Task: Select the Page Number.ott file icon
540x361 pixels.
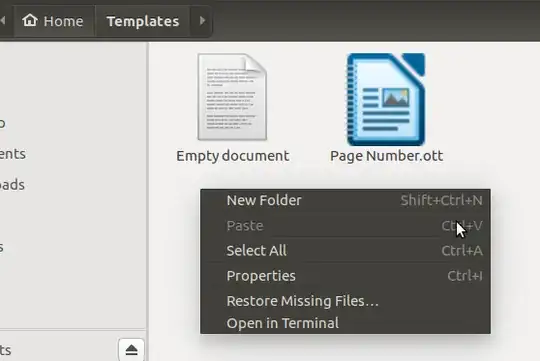Action: [x=386, y=99]
